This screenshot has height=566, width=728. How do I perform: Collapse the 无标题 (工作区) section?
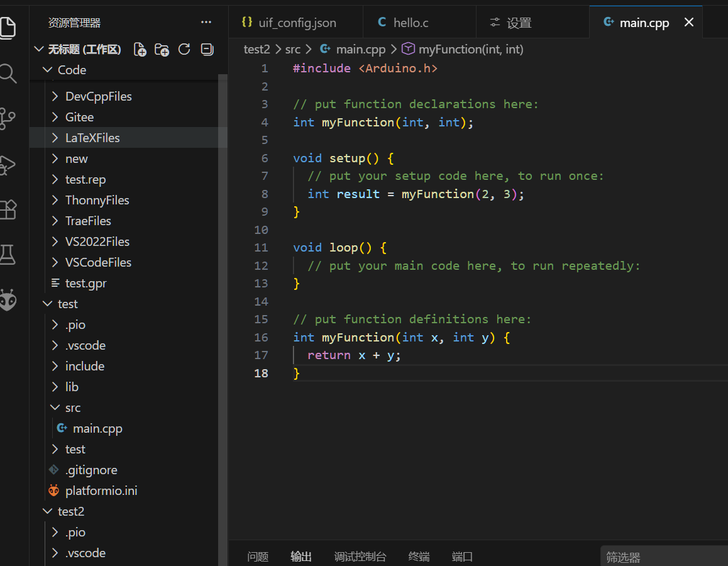pos(39,49)
